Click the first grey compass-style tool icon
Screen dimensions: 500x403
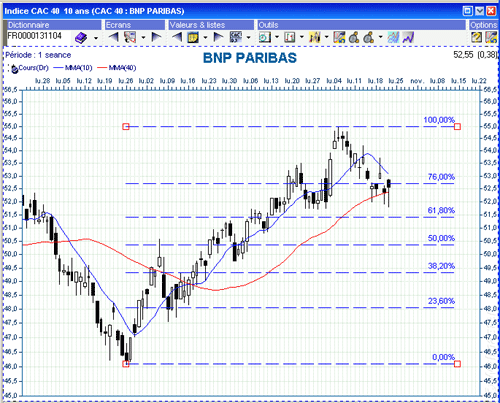coord(354,37)
